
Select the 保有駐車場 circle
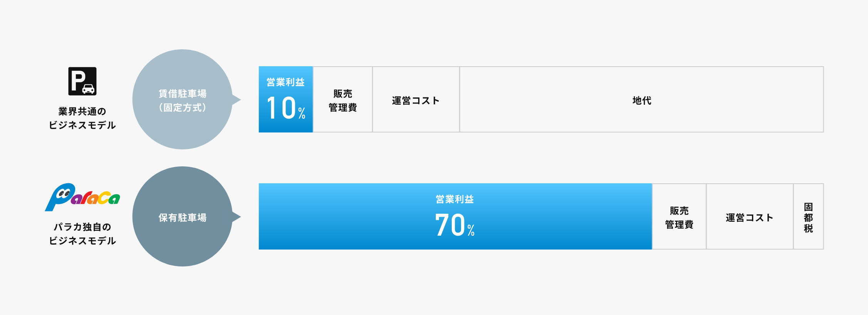pyautogui.click(x=182, y=217)
